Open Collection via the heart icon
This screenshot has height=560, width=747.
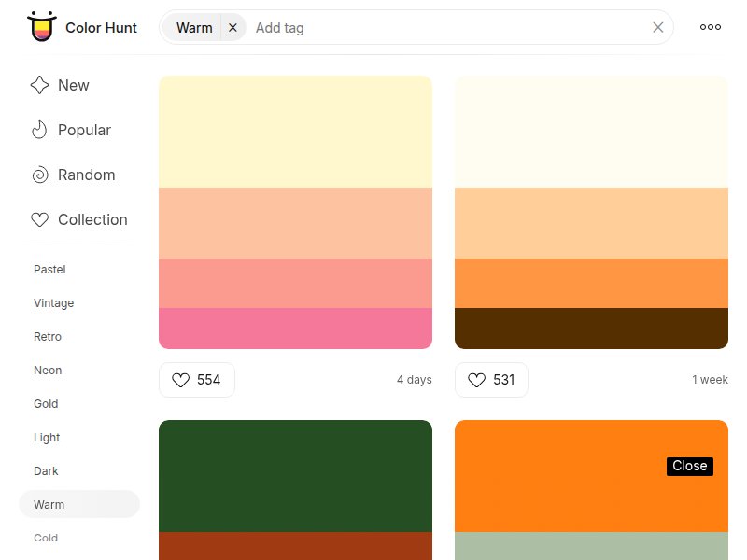pos(39,219)
